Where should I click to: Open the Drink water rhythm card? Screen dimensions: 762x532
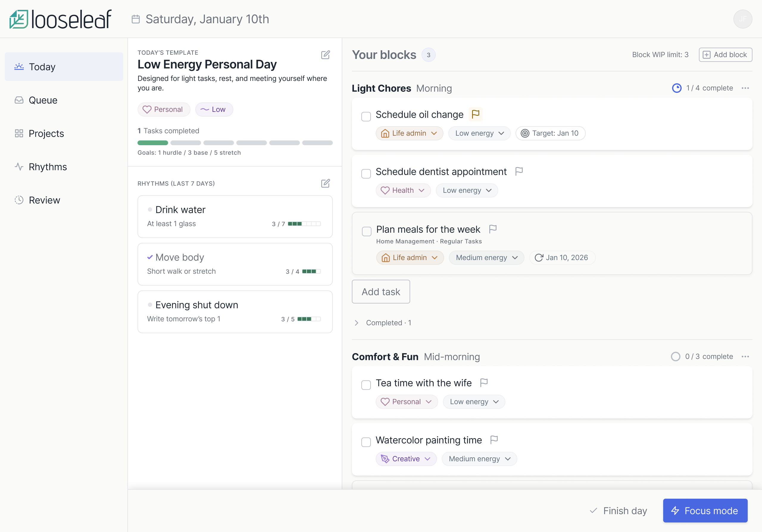(235, 216)
